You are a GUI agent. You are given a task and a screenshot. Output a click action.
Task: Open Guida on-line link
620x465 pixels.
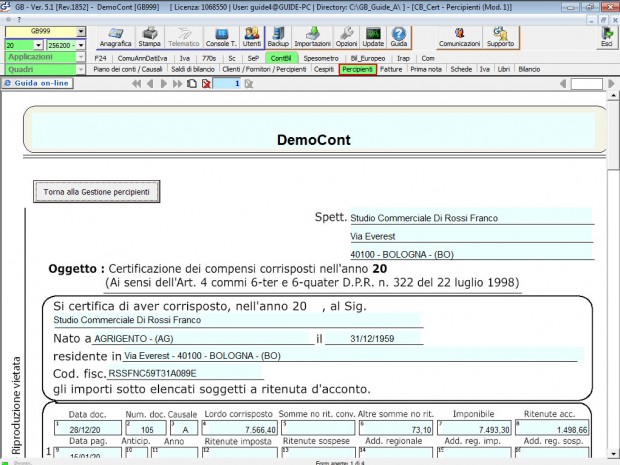(x=38, y=83)
